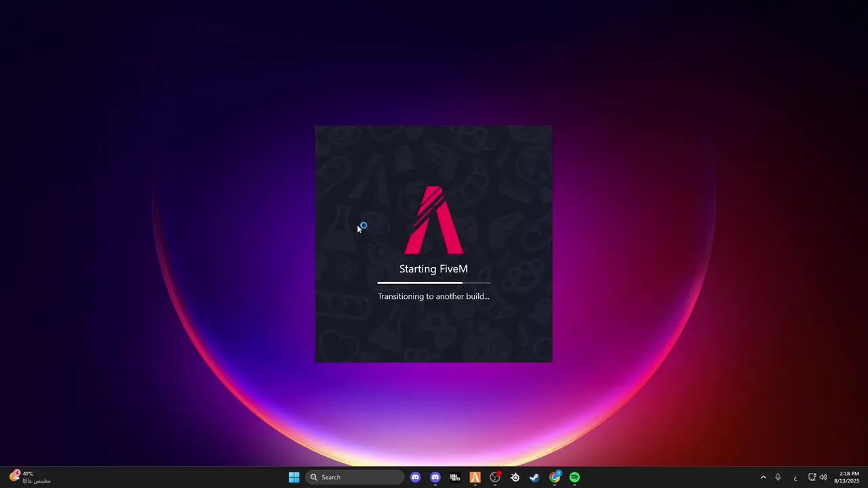868x488 pixels.
Task: Open the Discord icon beside Call of Duty
Action: (435, 477)
